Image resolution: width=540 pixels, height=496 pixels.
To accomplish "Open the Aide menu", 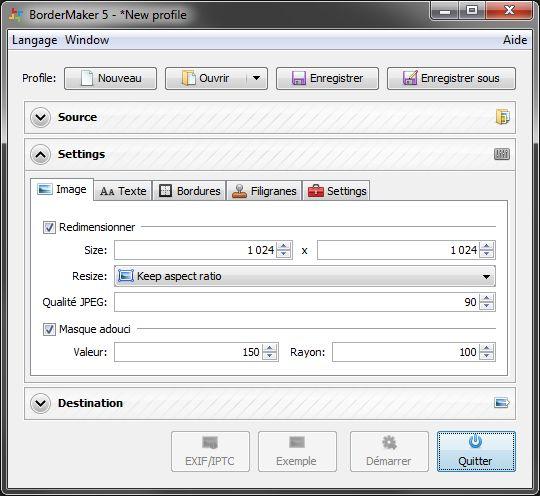I will coord(515,40).
